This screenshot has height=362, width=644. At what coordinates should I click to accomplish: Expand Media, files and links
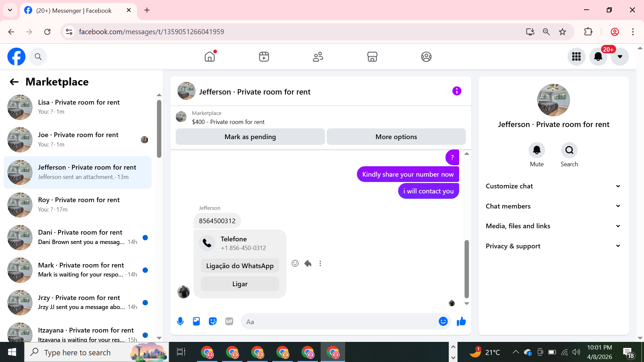pos(553,226)
